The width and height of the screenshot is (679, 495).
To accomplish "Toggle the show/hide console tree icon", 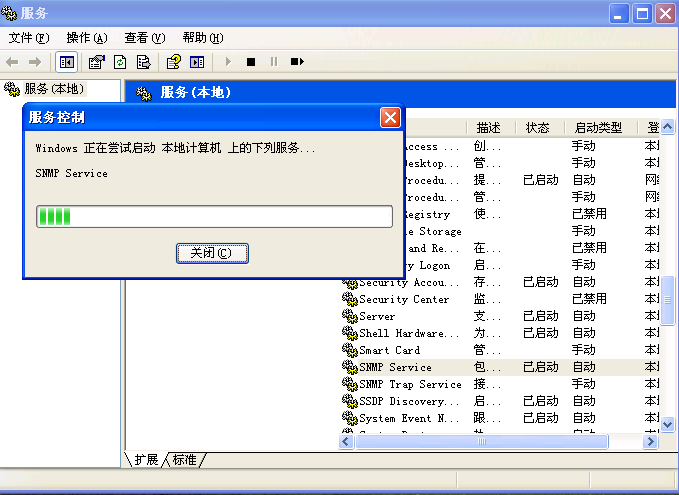I will (x=66, y=62).
